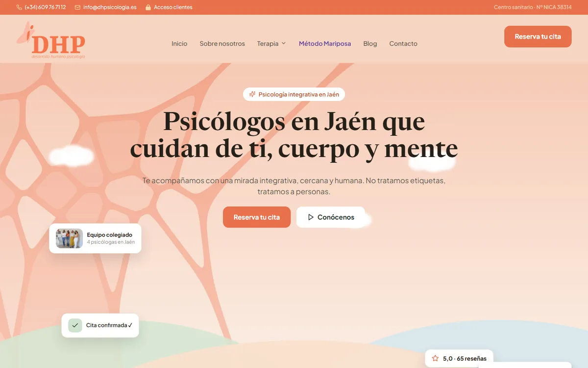This screenshot has width=588, height=368.
Task: Open Método Mariposa page
Action: click(325, 44)
